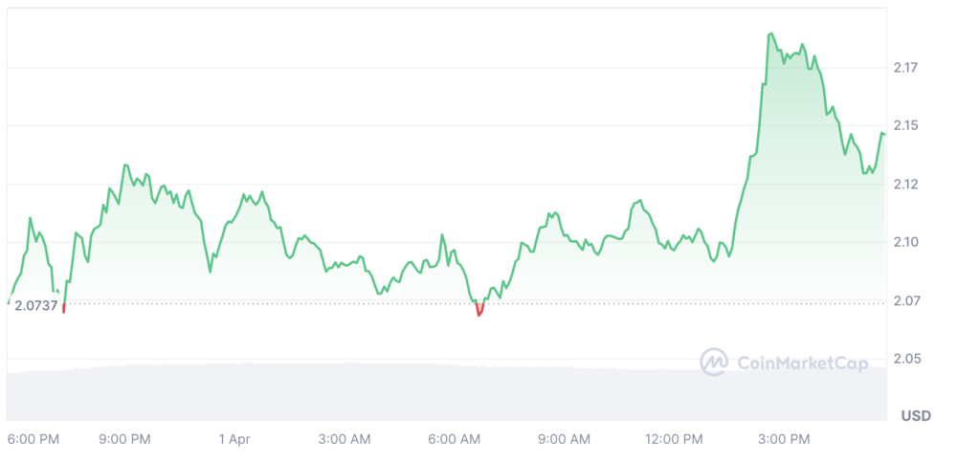Select the 9:00 AM time label
The image size is (980, 463).
click(x=565, y=439)
